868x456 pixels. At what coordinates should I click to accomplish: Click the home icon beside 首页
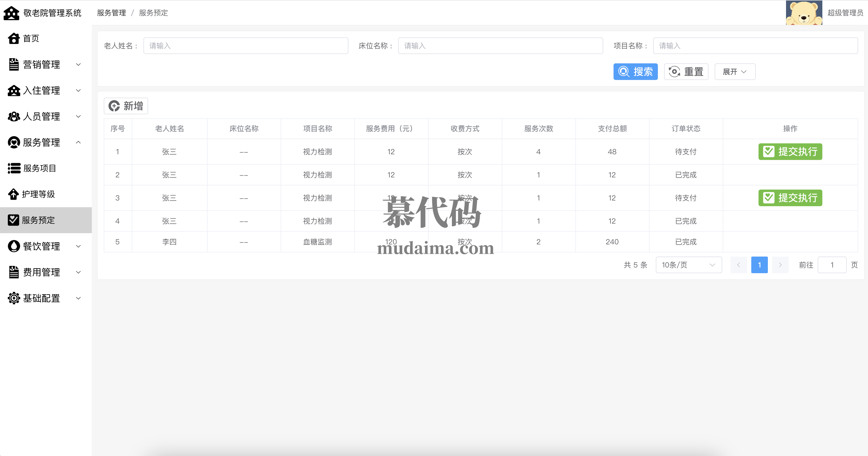[14, 38]
